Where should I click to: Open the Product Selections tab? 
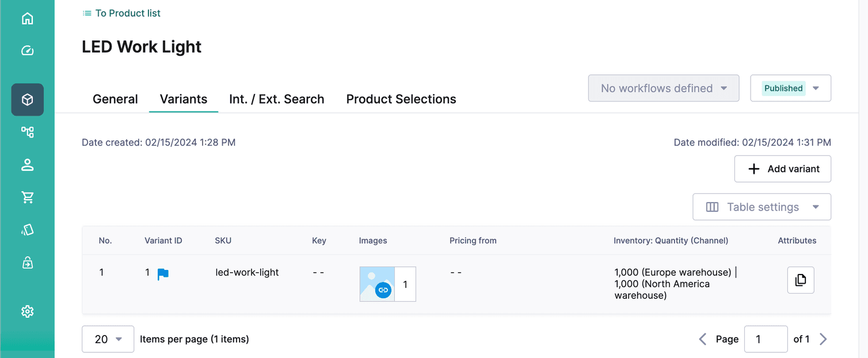coord(401,99)
